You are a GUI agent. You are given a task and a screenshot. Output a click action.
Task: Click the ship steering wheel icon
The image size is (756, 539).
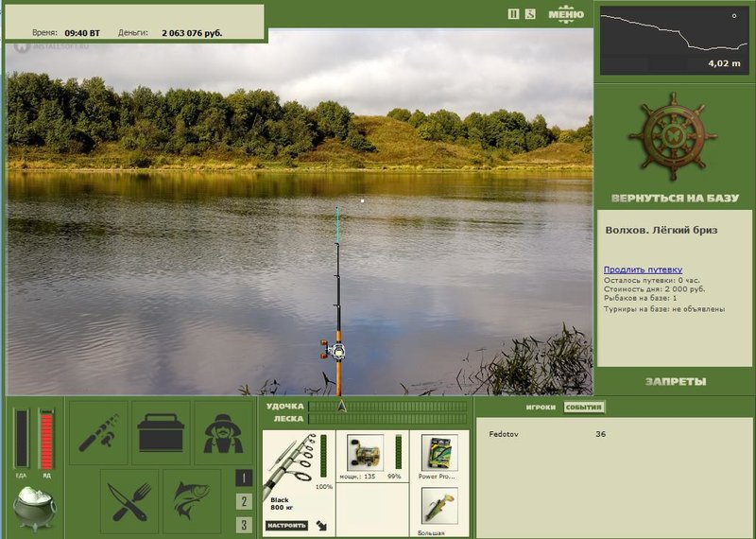tap(673, 136)
